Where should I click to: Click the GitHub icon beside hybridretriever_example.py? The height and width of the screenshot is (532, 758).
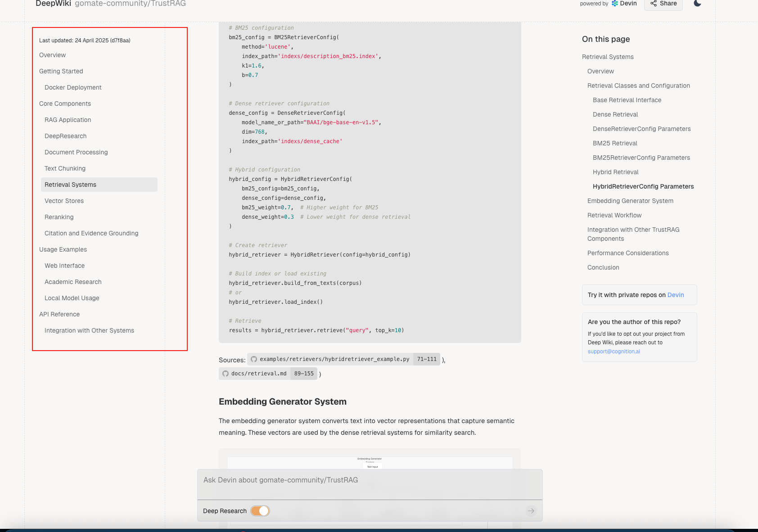(x=254, y=359)
